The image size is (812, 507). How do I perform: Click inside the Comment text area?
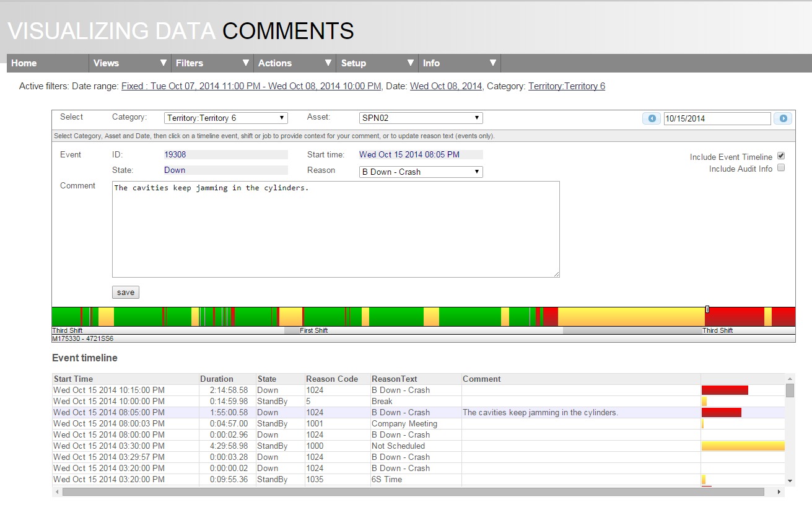tap(336, 229)
